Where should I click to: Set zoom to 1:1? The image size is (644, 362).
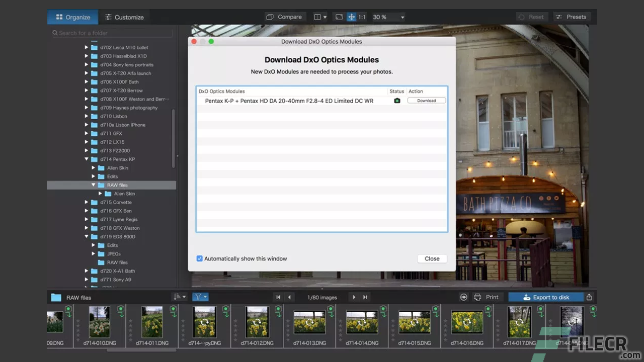point(362,17)
